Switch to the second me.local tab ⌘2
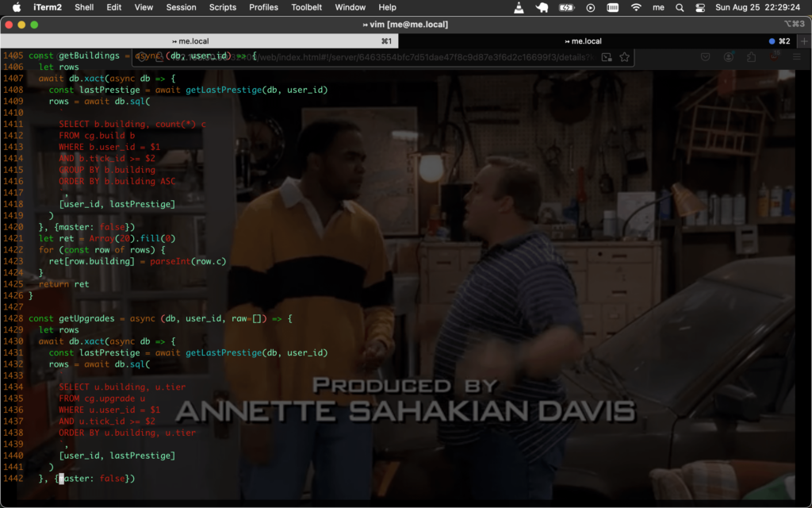Image resolution: width=812 pixels, height=508 pixels. [598, 41]
